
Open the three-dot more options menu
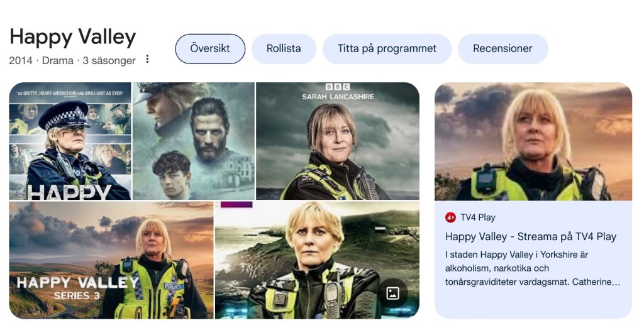coord(147,59)
